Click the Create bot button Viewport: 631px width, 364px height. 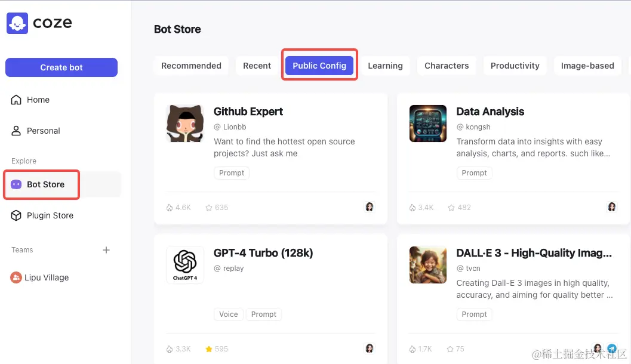tap(61, 67)
